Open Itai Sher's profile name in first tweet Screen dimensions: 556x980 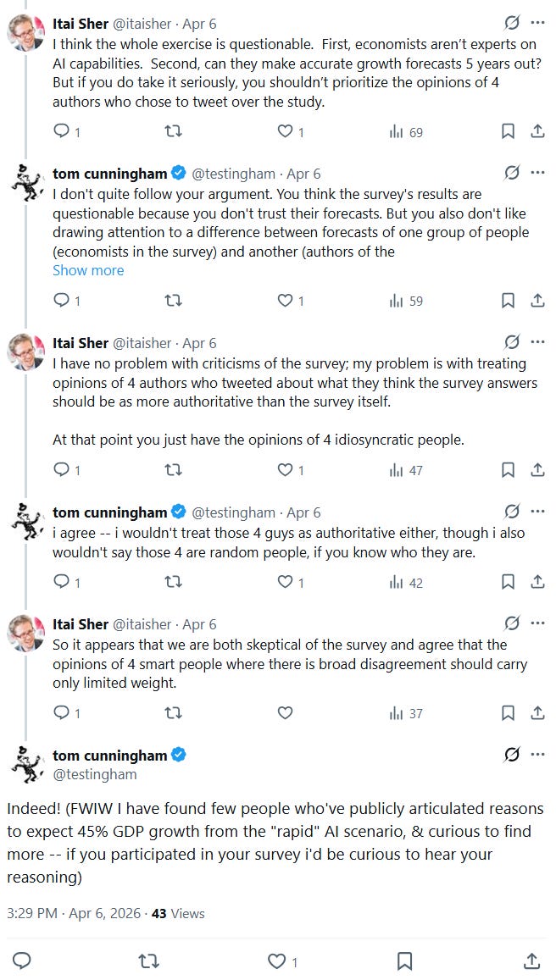pos(80,24)
